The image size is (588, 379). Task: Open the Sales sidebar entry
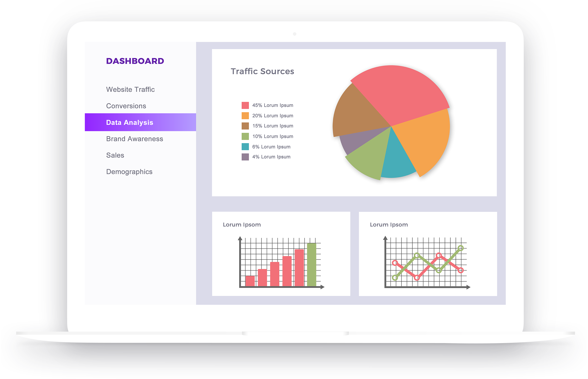115,155
